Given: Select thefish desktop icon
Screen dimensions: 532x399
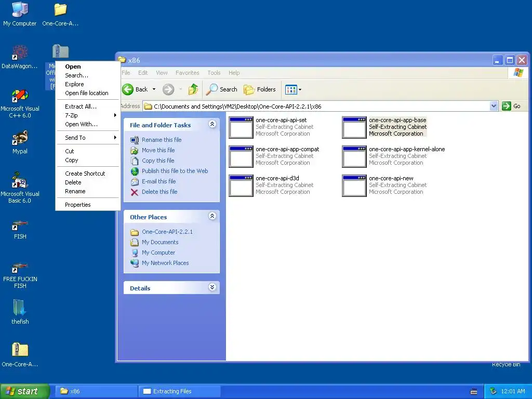Looking at the screenshot, I should (x=20, y=312).
